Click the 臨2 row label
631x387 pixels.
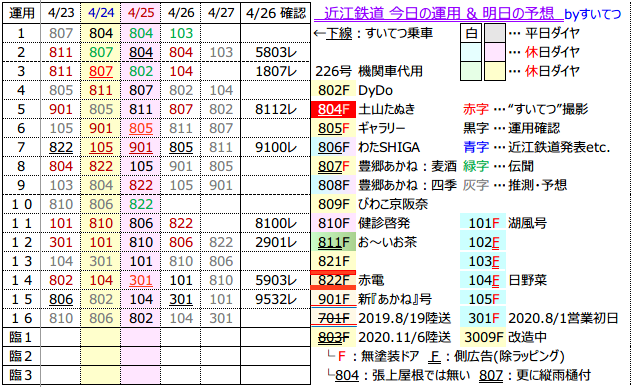tap(21, 356)
